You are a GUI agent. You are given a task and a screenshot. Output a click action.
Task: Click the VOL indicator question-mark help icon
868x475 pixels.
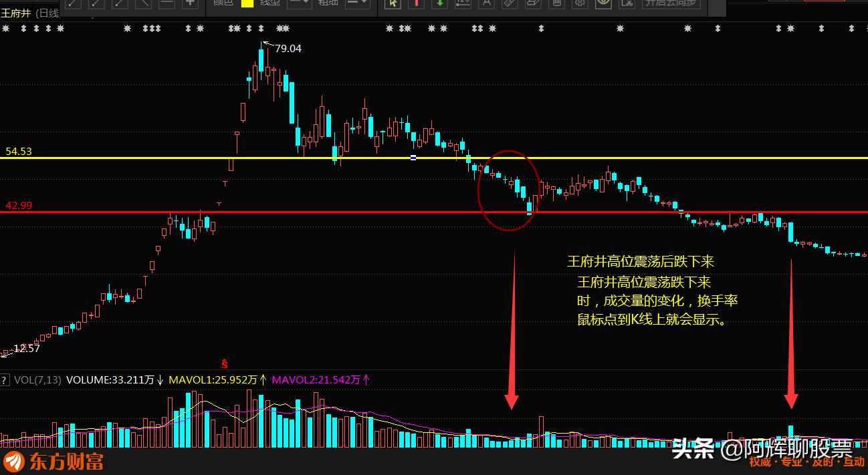(x=5, y=379)
